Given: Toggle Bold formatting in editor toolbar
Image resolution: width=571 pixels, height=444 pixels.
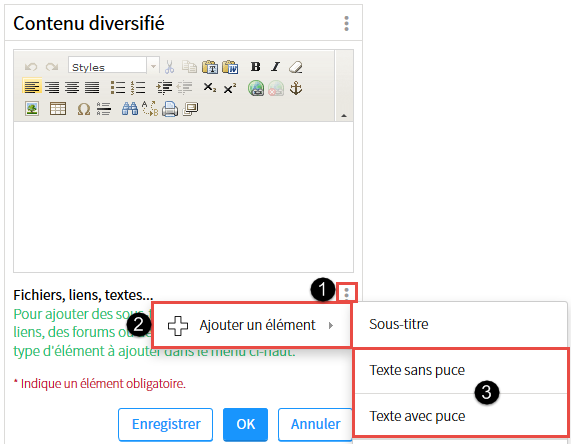Looking at the screenshot, I should point(255,67).
